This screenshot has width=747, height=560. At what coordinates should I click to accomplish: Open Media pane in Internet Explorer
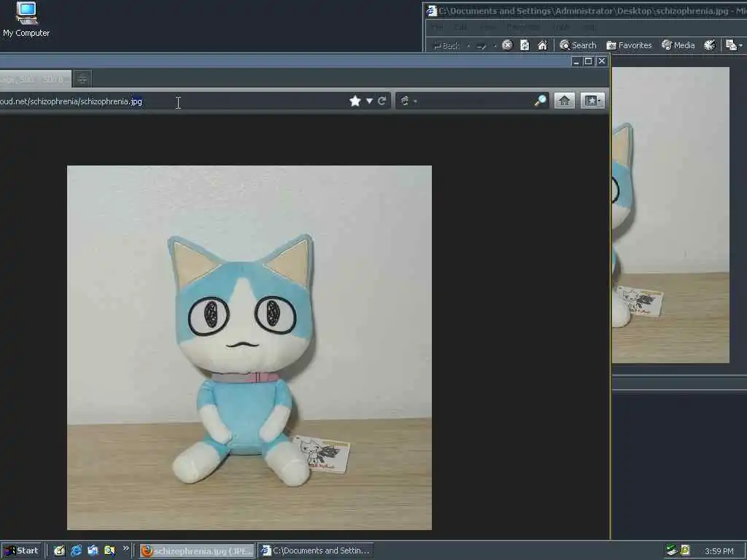pos(678,45)
